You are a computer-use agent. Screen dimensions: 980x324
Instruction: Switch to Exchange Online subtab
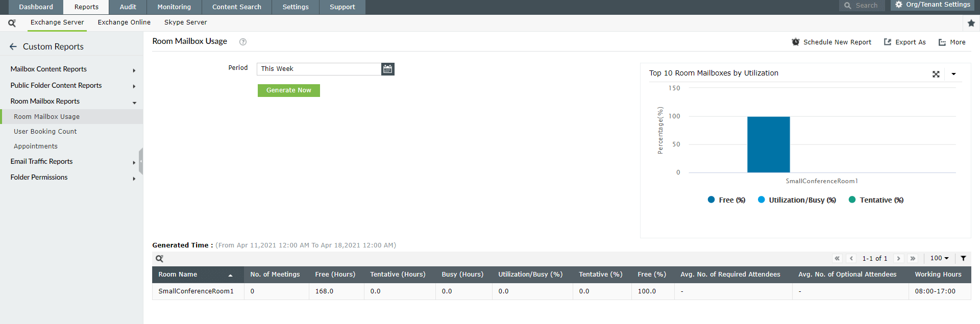pyautogui.click(x=124, y=22)
